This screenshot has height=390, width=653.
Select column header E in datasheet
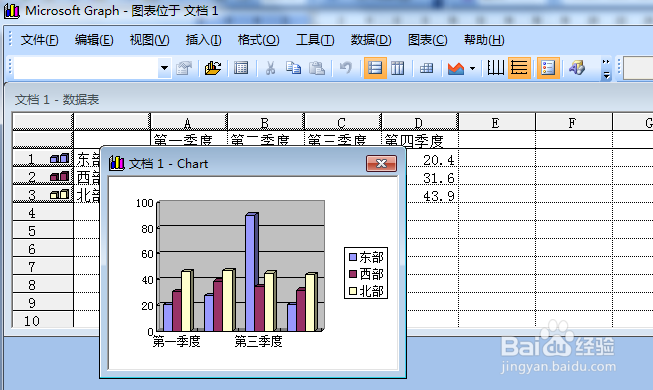tap(496, 122)
